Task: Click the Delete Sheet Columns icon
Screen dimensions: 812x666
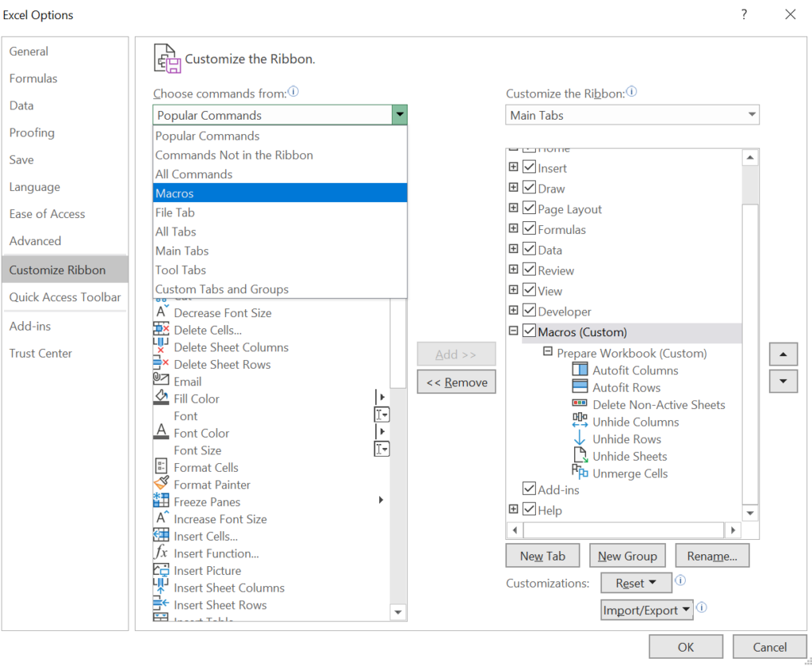Action: (161, 346)
